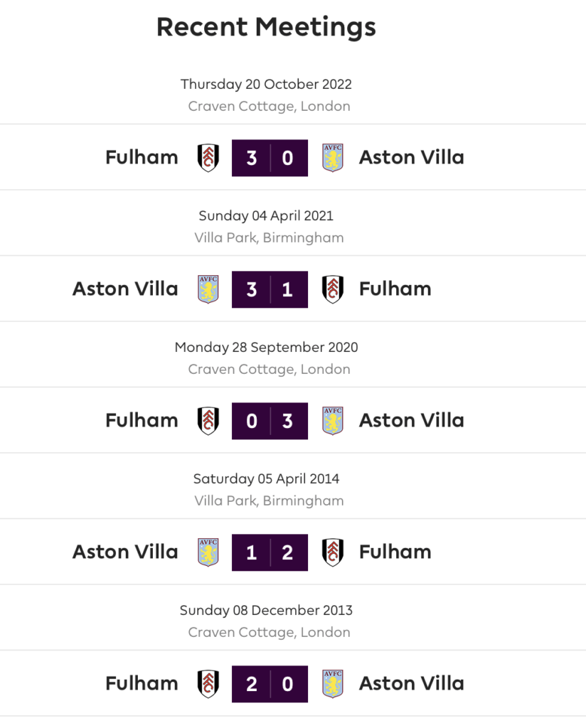The width and height of the screenshot is (586, 728).
Task: Open the 0-3 scoreline from September 2020
Action: [270, 421]
